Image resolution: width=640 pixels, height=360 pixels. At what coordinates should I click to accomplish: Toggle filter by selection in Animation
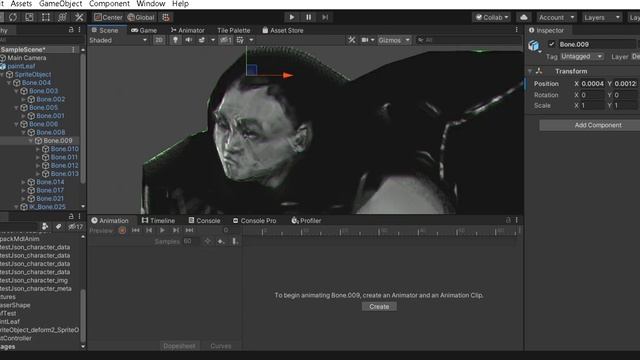208,242
